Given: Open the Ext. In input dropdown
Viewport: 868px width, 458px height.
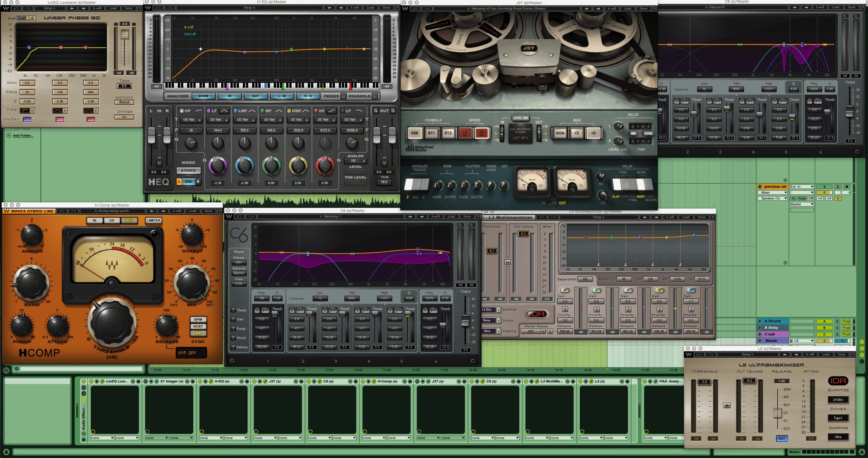Looking at the screenshot, I should click(x=802, y=187).
